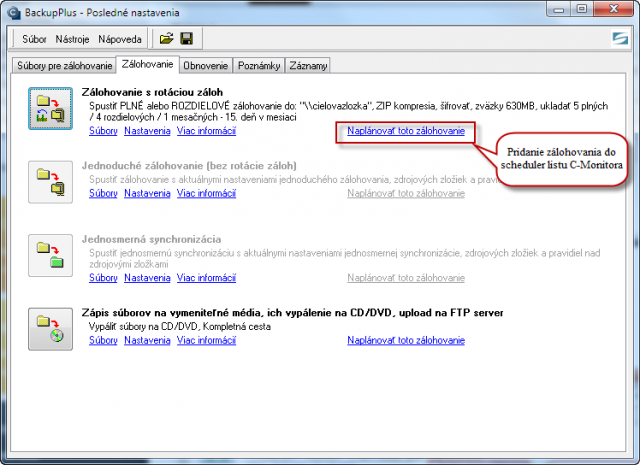Click the simple backup large icon button
640x465 pixels.
[50, 182]
